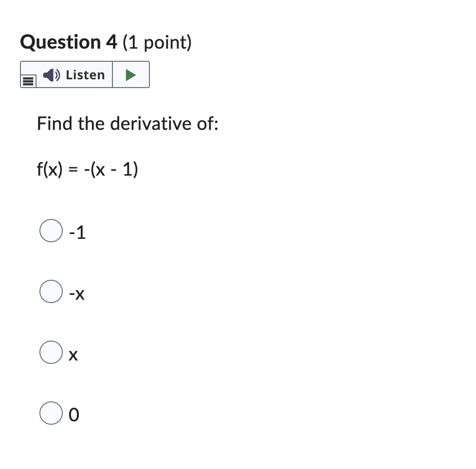Click the -x option text label
The height and width of the screenshot is (469, 476).
[x=77, y=293]
